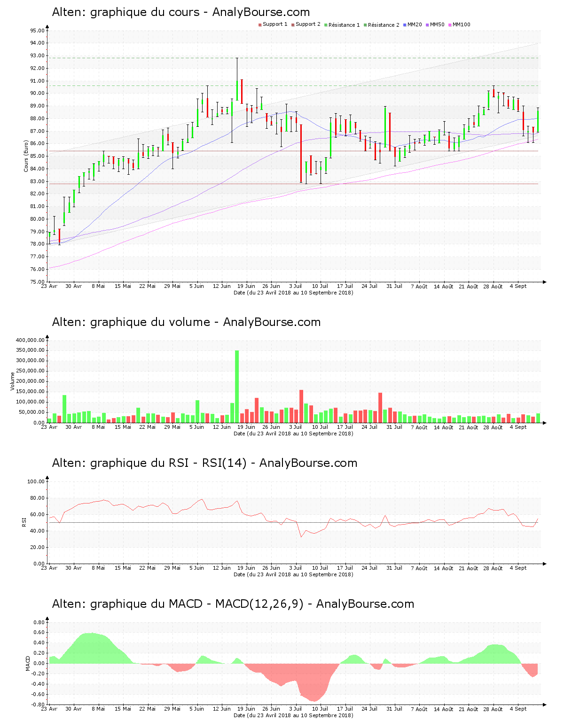
Task: Click the 'MACD' vertical axis label
Action: [28, 663]
